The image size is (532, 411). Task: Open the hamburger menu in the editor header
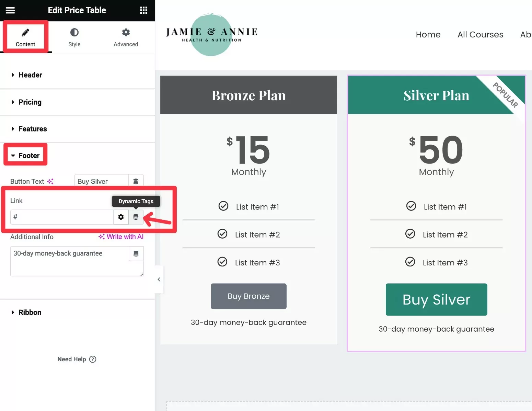[x=10, y=10]
